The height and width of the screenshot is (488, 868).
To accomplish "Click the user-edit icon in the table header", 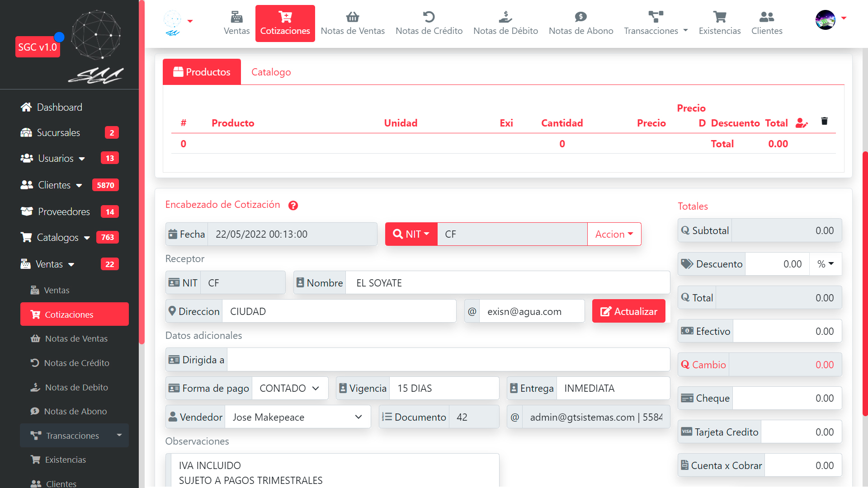I will 801,123.
